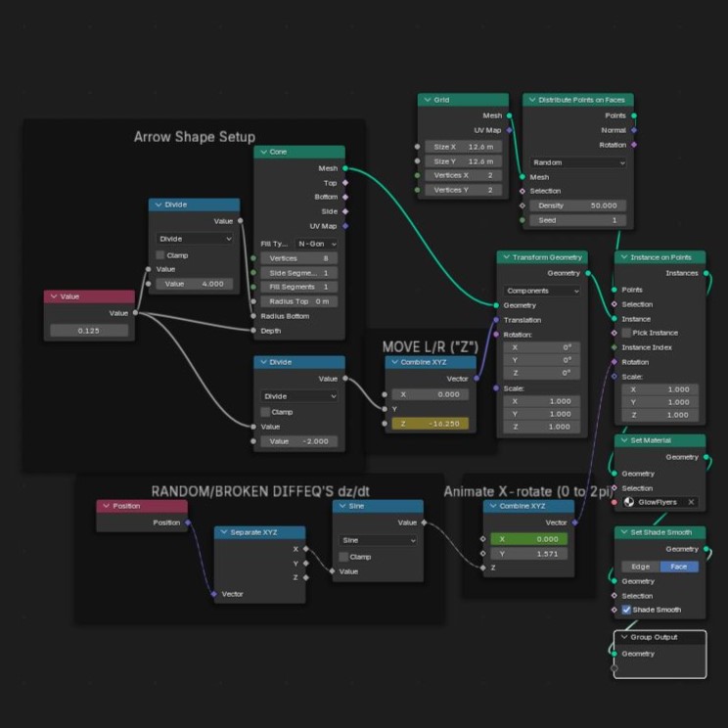Uncheck the Shade Smooth checkbox
This screenshot has width=728, height=728.
[627, 610]
